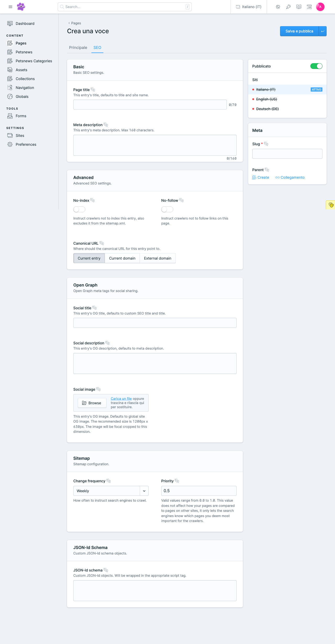Click the Browse button for Social image
The height and width of the screenshot is (644, 335).
pyautogui.click(x=92, y=403)
